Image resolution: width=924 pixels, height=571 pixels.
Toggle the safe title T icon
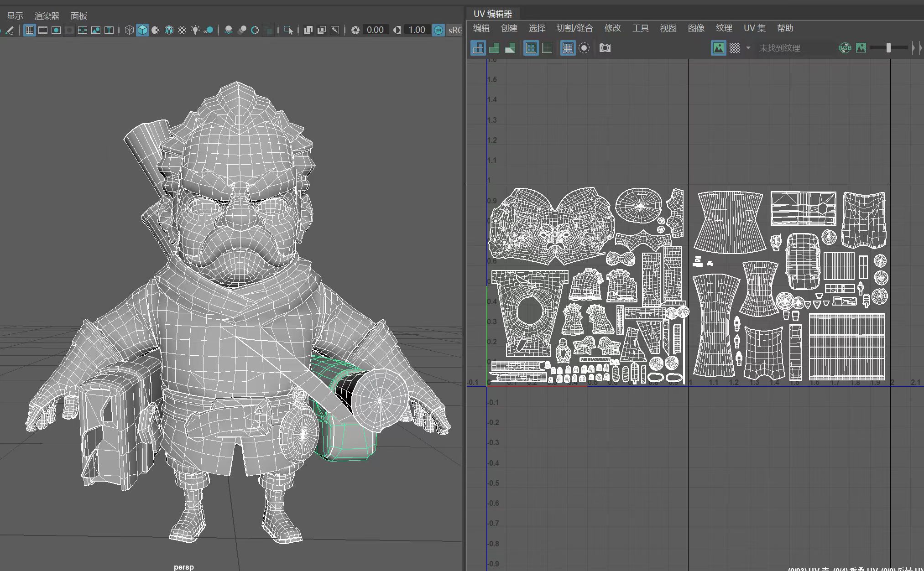point(109,30)
